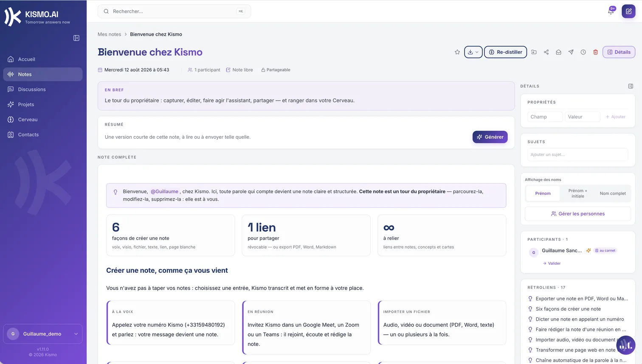Click the ∞ à relier card
Screen dimensions: 642x364
[x=442, y=235]
